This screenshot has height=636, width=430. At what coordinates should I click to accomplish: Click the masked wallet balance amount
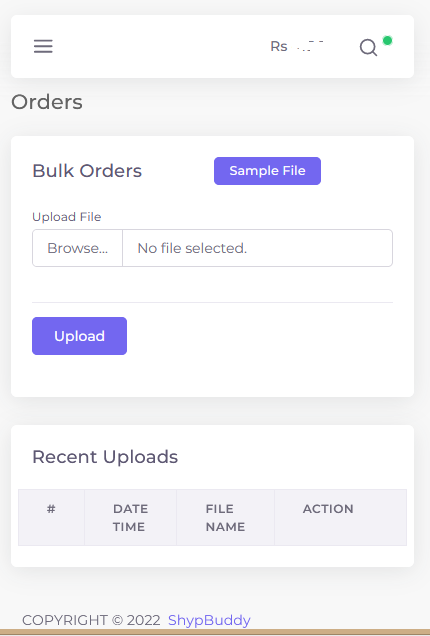310,46
